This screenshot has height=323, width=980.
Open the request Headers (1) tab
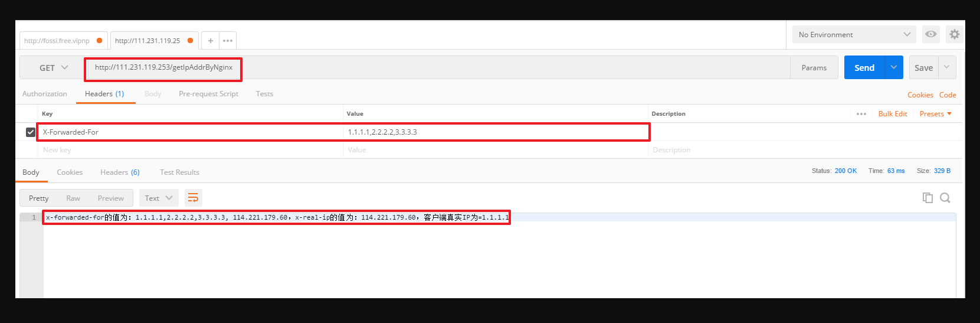(104, 94)
